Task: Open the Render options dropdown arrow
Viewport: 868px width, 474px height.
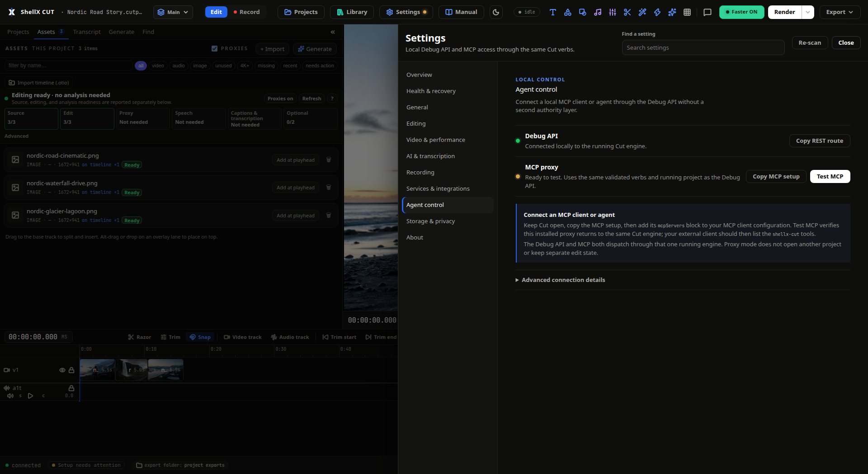Action: pyautogui.click(x=808, y=12)
